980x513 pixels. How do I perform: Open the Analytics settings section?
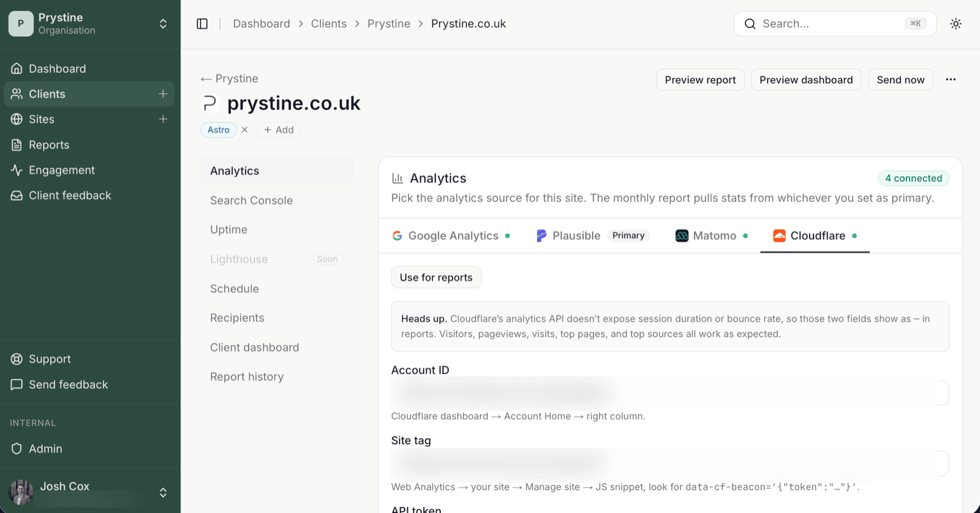(277, 171)
